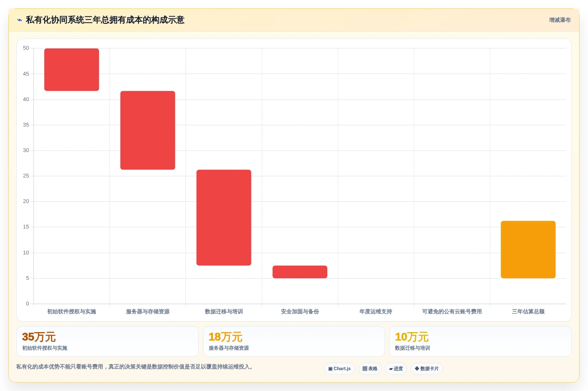This screenshot has height=391, width=588.
Task: Click the axis label 年度运维支持
Action: [x=376, y=312]
